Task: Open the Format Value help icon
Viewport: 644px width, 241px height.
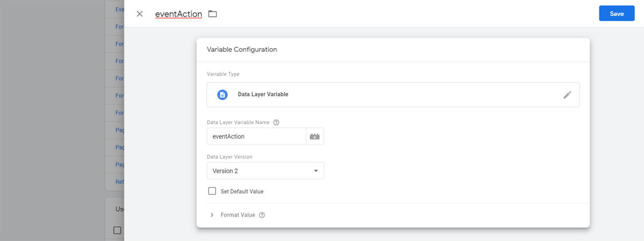Action: tap(262, 215)
